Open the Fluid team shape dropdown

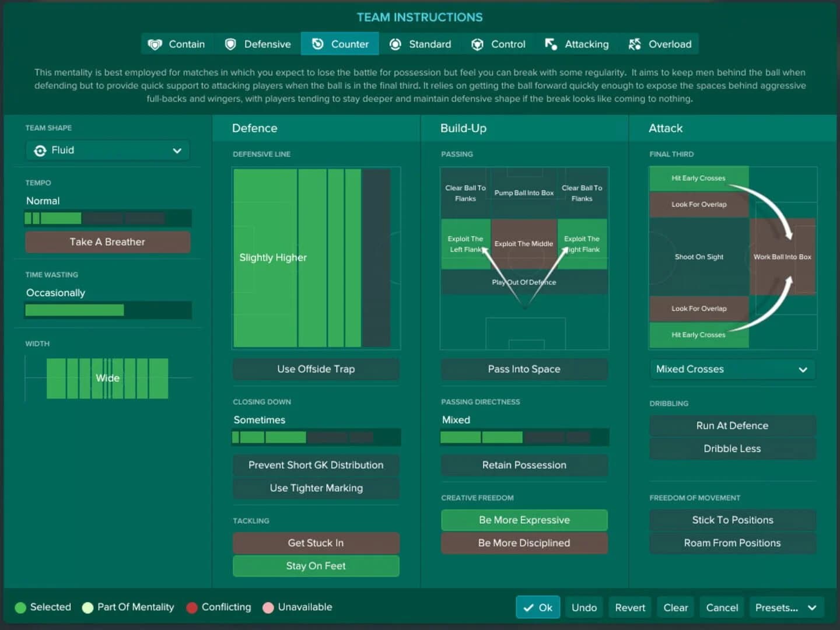click(107, 150)
